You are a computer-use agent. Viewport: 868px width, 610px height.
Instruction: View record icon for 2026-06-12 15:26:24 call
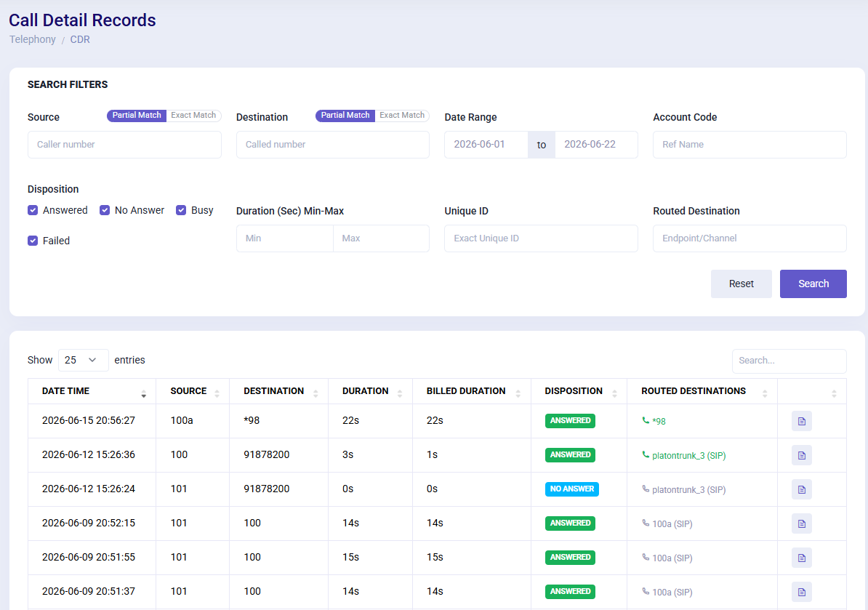coord(801,489)
